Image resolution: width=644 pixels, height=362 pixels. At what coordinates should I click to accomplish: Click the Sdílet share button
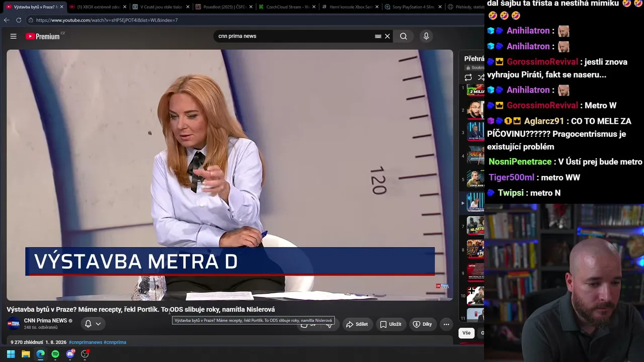coord(357,324)
